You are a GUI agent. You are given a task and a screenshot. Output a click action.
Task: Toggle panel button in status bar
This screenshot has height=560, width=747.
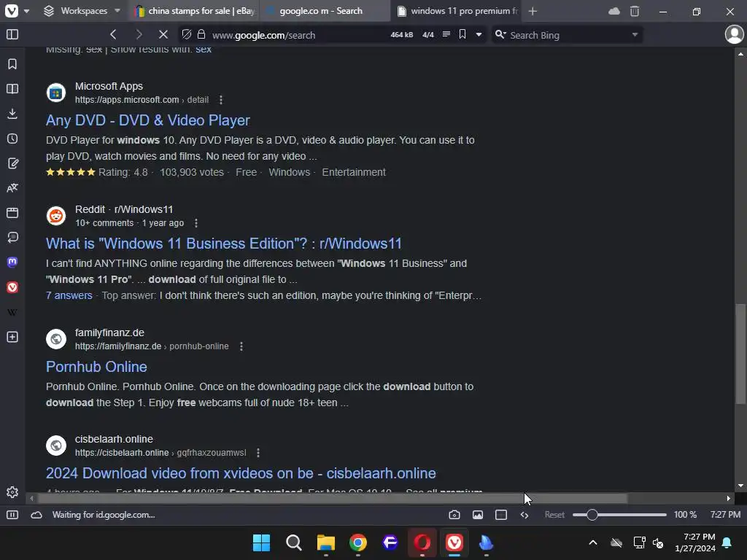click(x=12, y=515)
